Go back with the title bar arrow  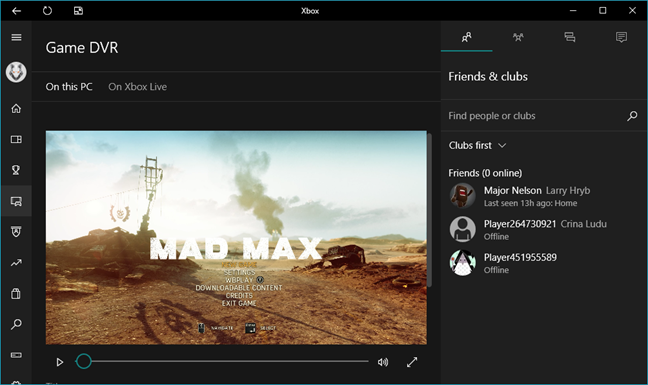pyautogui.click(x=17, y=11)
